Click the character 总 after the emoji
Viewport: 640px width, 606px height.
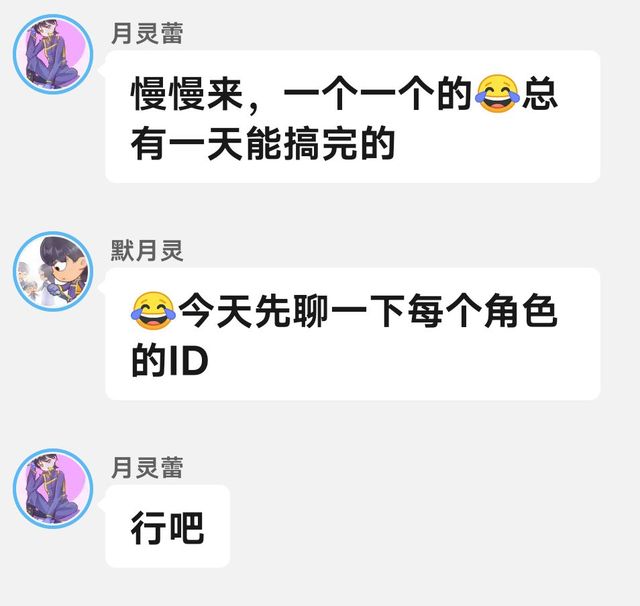[x=540, y=94]
